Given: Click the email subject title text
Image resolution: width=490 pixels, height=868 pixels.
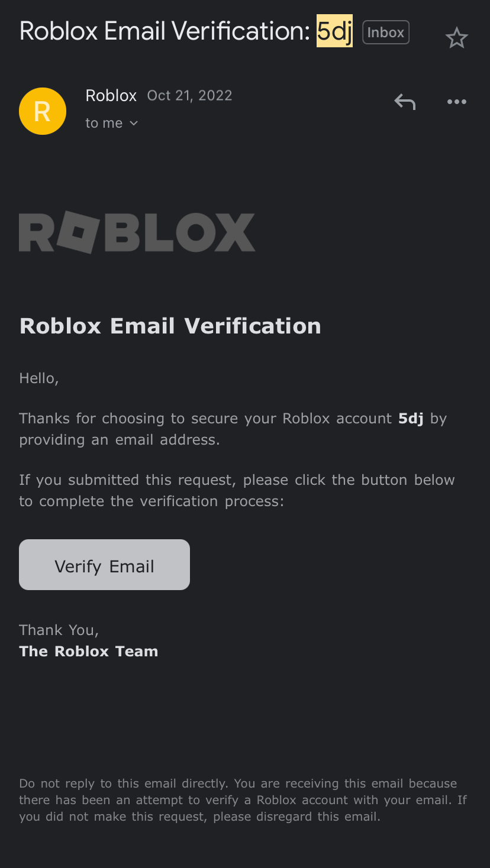Looking at the screenshot, I should (165, 31).
